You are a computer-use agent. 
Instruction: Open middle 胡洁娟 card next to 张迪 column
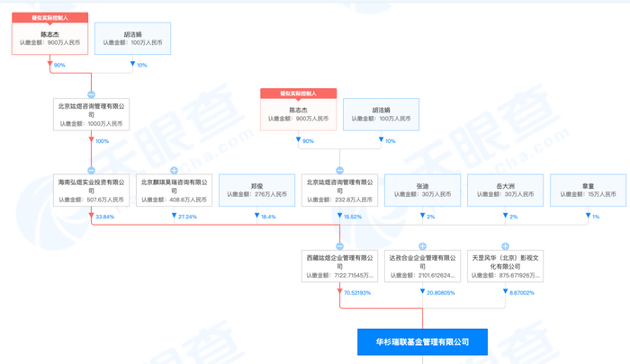(x=381, y=114)
